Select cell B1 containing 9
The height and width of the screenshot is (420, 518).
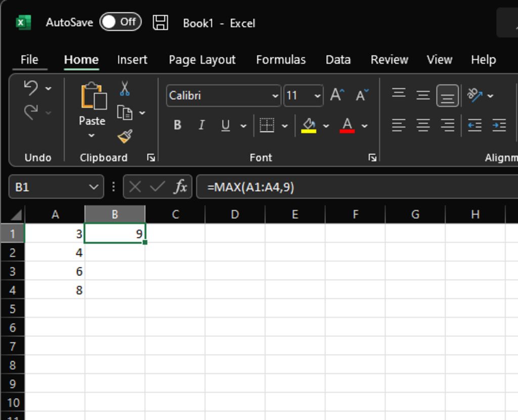tap(115, 234)
